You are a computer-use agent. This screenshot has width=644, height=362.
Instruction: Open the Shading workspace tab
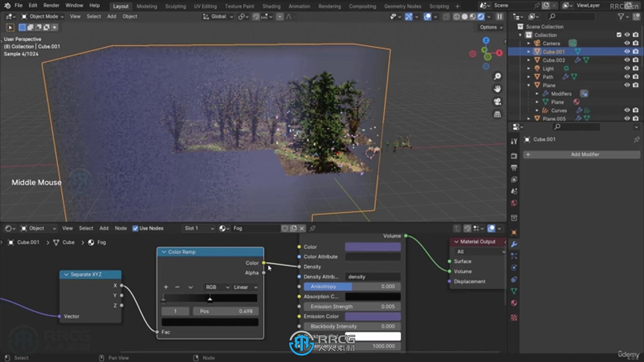[271, 6]
